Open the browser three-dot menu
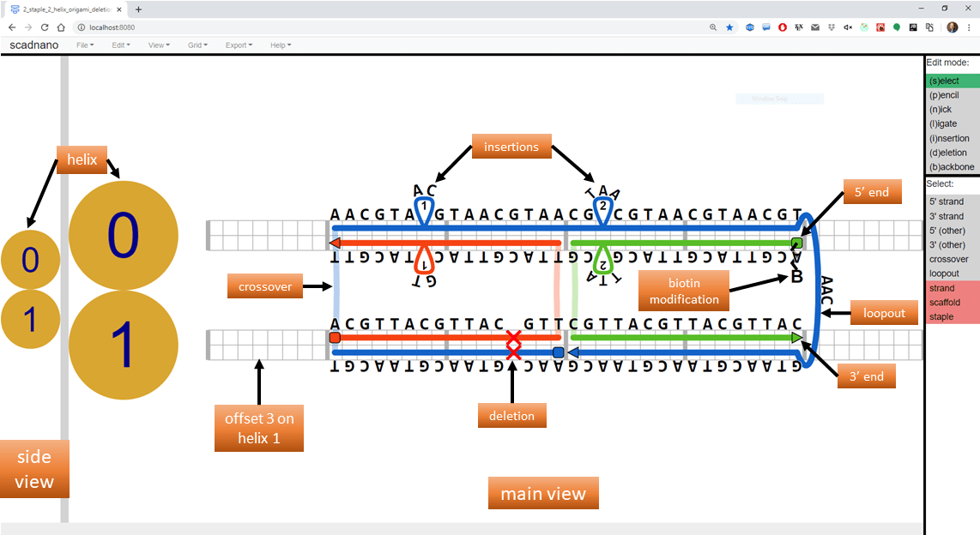The height and width of the screenshot is (535, 980). 970,27
